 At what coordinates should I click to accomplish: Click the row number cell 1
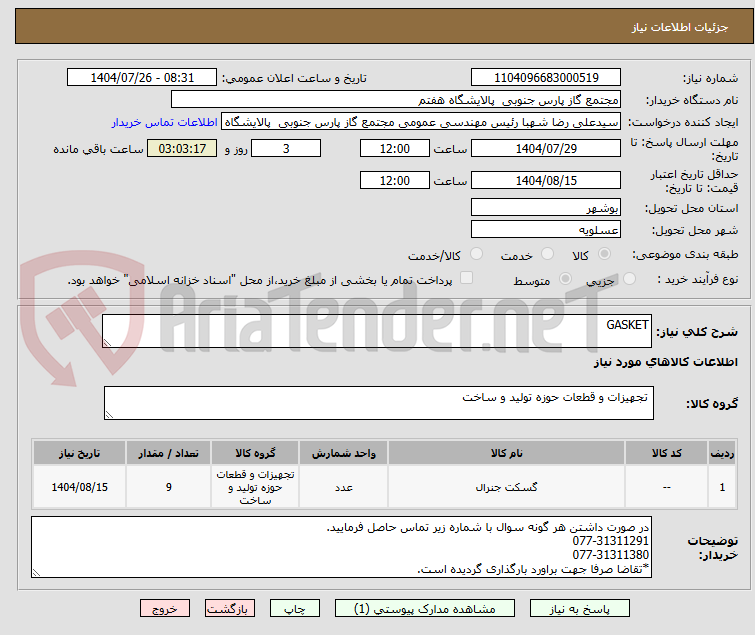coord(722,487)
